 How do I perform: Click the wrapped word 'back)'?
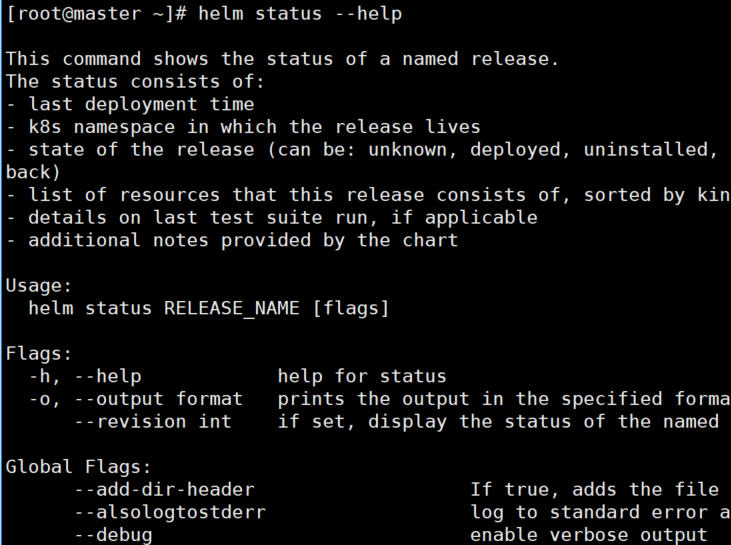tap(33, 172)
